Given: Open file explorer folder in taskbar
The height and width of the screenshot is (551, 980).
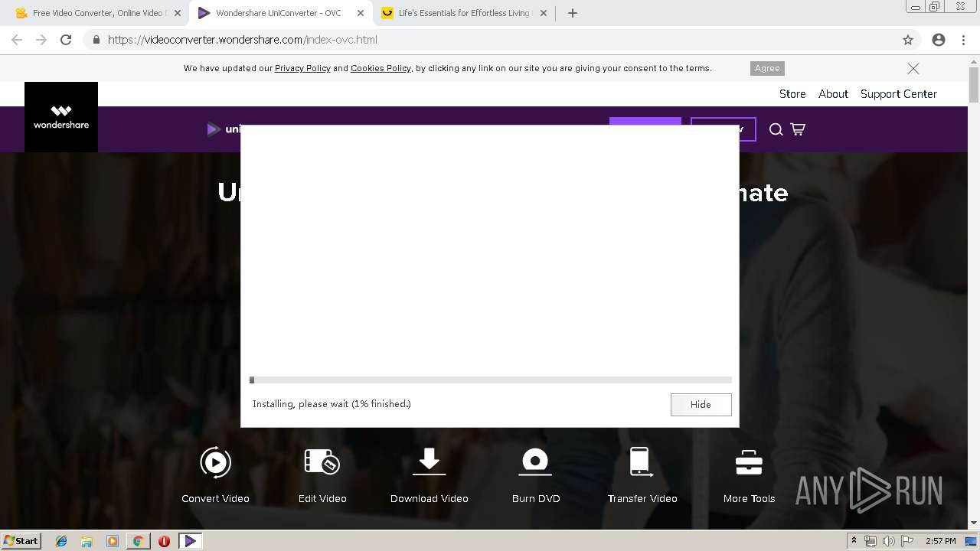Looking at the screenshot, I should click(87, 541).
